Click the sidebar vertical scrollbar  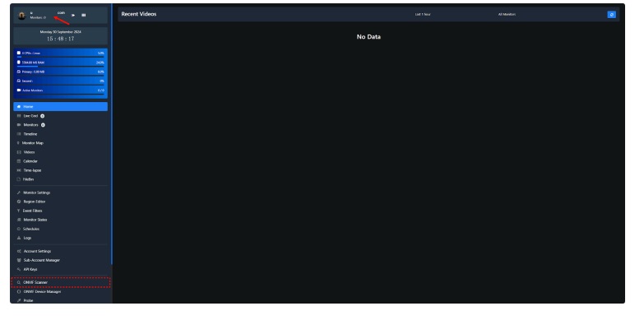(x=111, y=134)
